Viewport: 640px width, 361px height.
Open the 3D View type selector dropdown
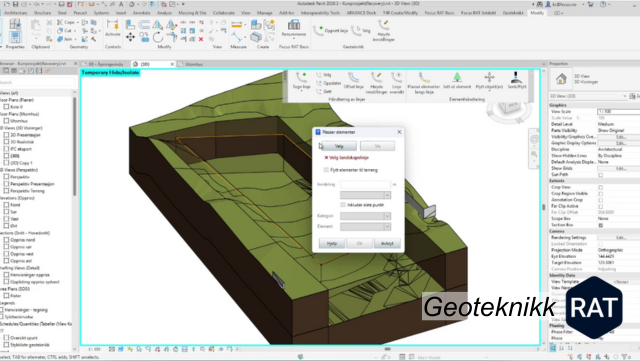(588, 96)
